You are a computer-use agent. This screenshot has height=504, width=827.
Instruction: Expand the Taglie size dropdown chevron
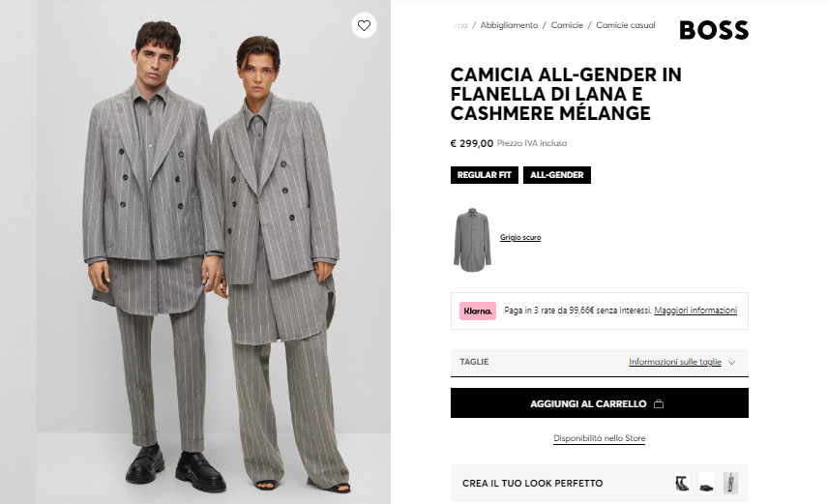[732, 363]
